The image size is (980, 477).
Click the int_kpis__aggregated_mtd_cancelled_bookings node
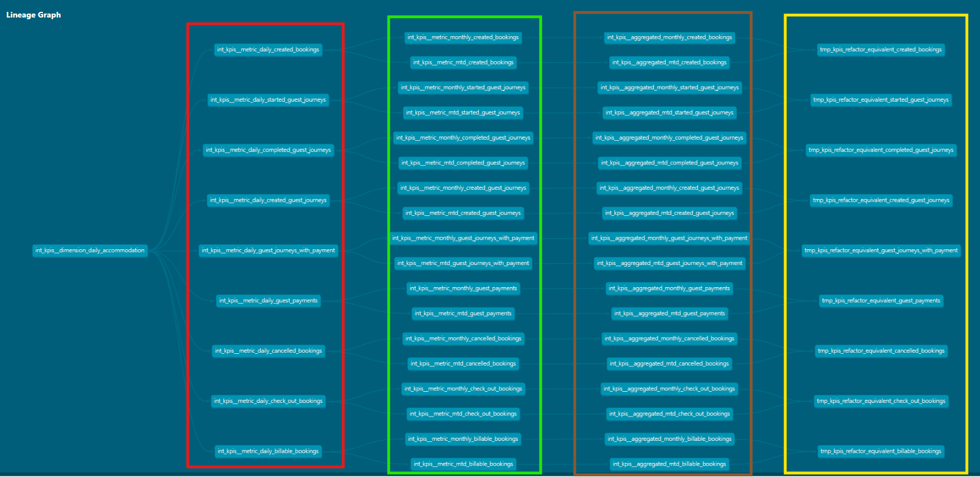pyautogui.click(x=669, y=364)
